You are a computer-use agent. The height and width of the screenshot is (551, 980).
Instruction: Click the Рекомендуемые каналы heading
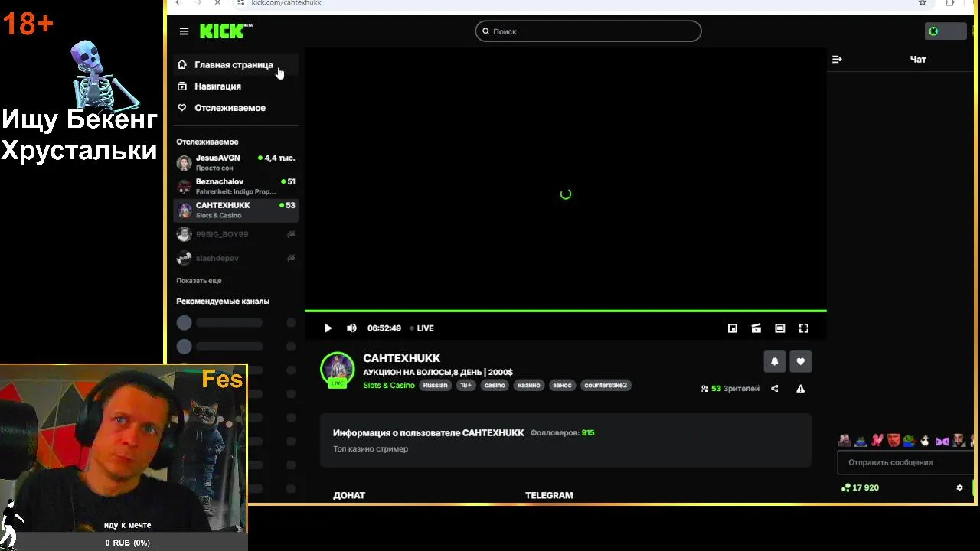[223, 302]
